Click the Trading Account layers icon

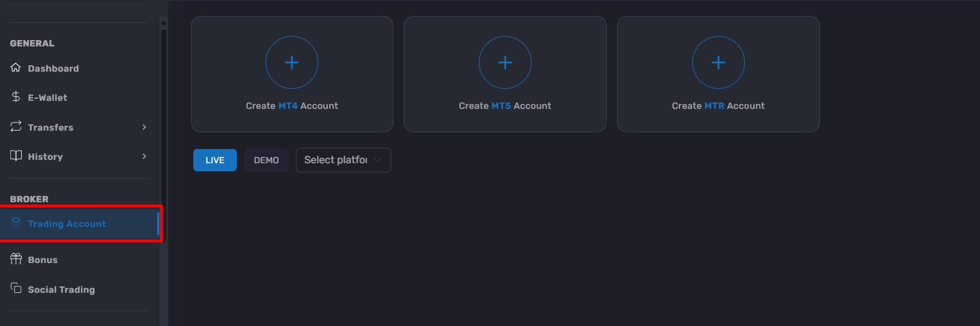pos(16,223)
